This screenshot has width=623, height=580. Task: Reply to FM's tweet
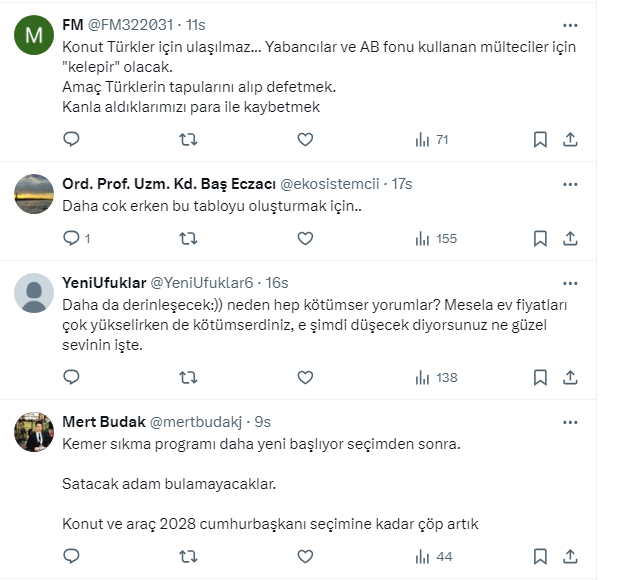coord(71,140)
